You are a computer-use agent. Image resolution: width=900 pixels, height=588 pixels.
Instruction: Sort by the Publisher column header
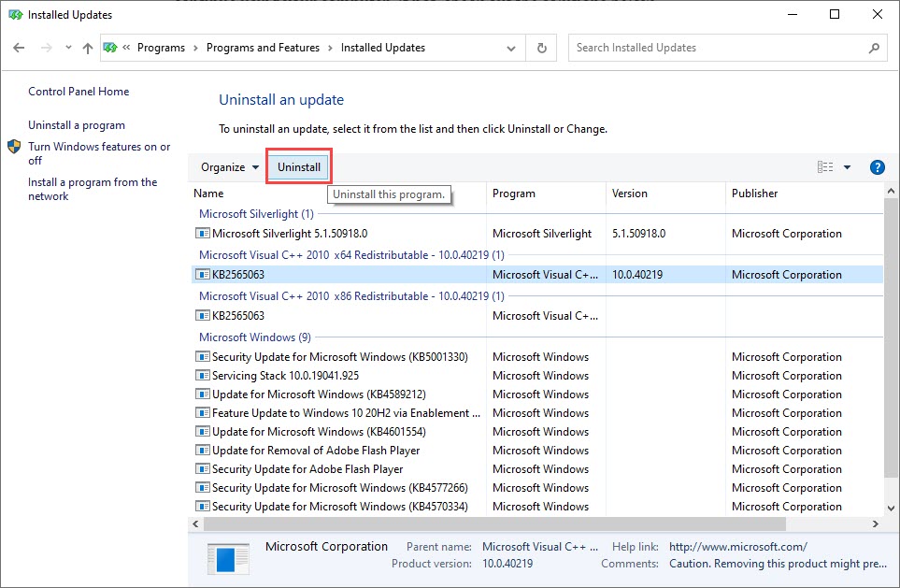click(755, 194)
